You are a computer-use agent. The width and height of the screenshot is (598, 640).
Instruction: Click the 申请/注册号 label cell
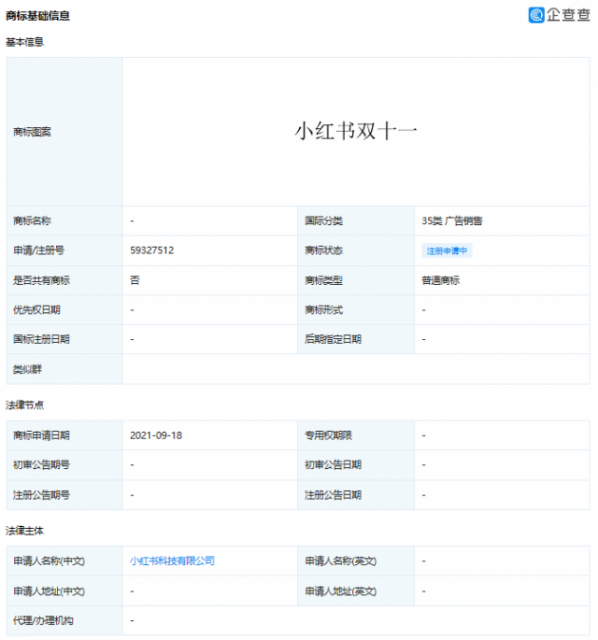64,250
